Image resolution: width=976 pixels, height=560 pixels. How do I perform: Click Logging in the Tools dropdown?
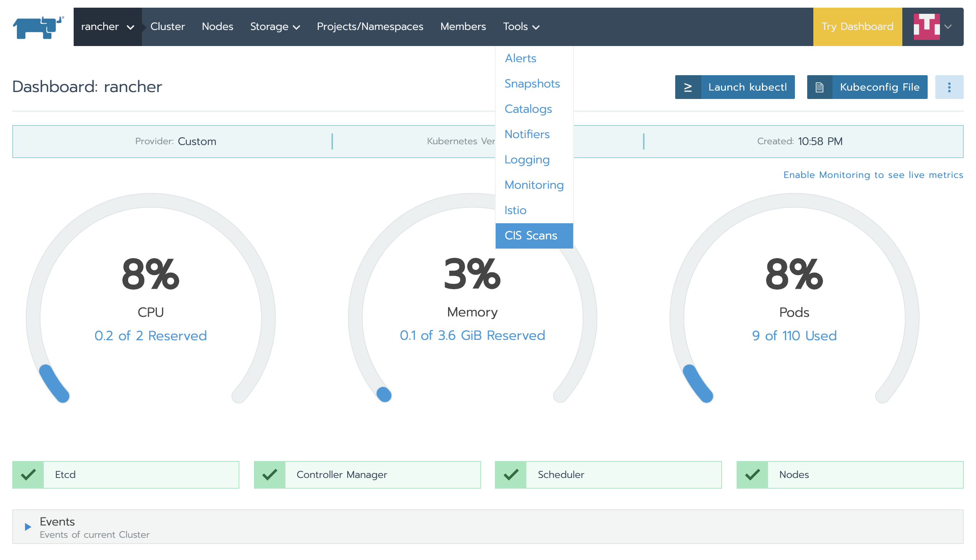(x=527, y=159)
